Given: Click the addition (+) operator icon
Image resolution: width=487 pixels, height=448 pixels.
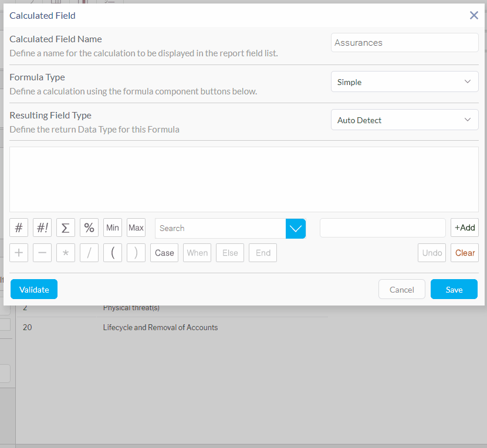Looking at the screenshot, I should 18,253.
